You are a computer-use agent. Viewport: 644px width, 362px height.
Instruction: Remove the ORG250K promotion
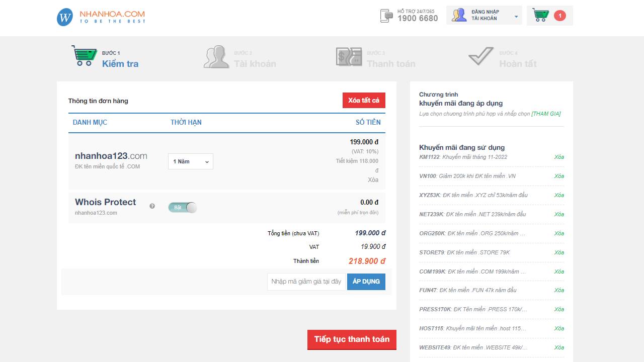tap(559, 233)
